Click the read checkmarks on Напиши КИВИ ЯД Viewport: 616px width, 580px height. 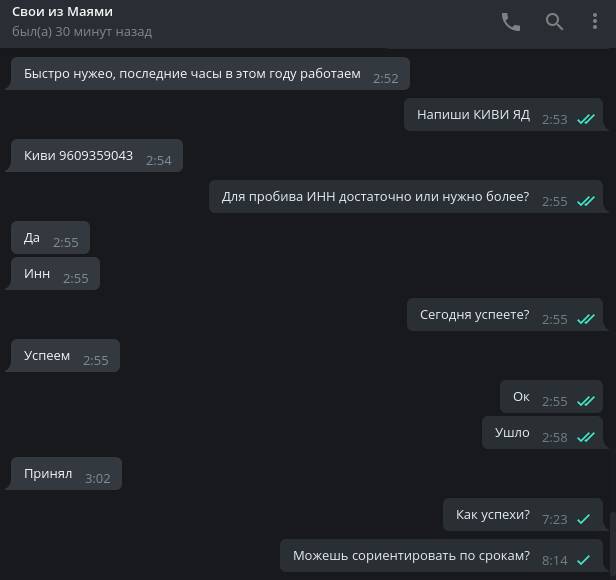(x=586, y=119)
